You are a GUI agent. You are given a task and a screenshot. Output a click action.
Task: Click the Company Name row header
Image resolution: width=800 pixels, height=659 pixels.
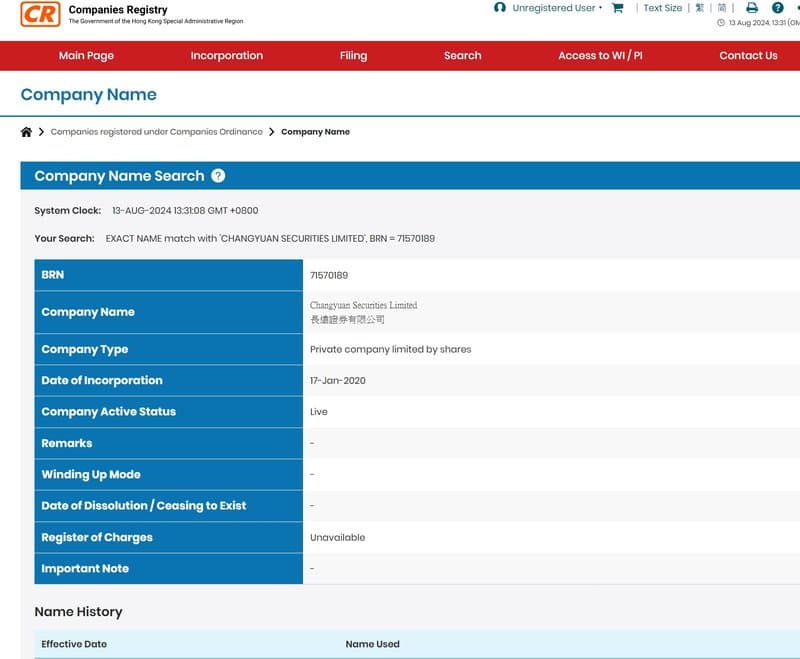point(168,312)
